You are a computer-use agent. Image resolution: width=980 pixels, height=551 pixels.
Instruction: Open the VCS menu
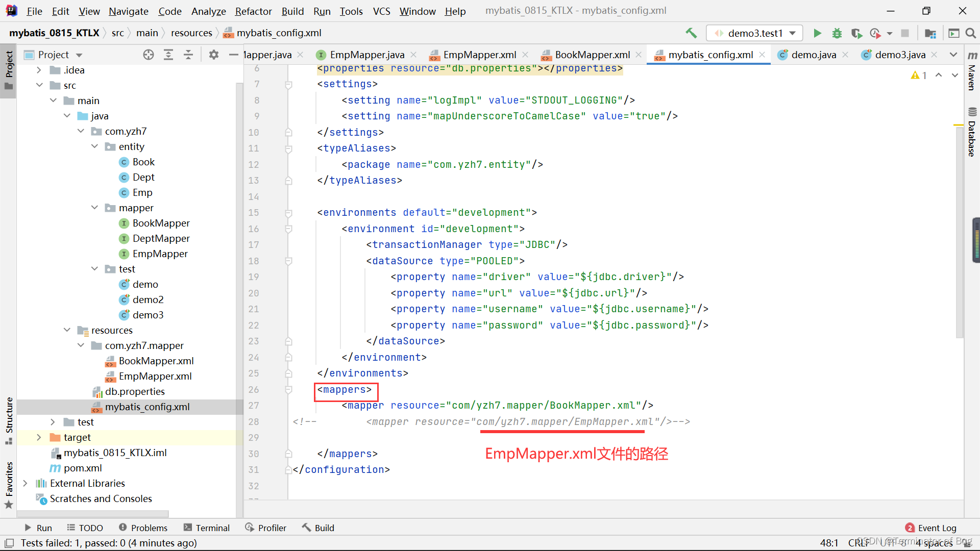[x=381, y=11]
